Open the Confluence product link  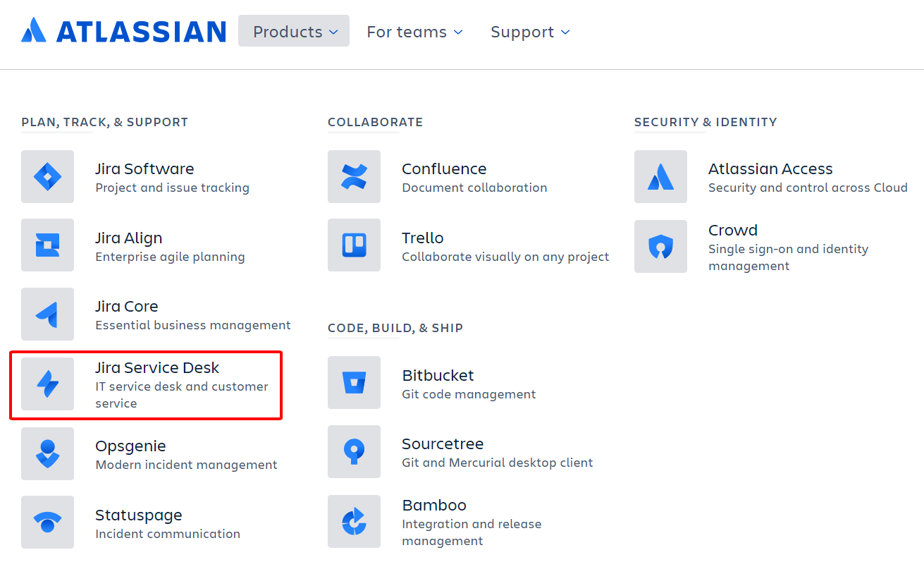click(444, 169)
